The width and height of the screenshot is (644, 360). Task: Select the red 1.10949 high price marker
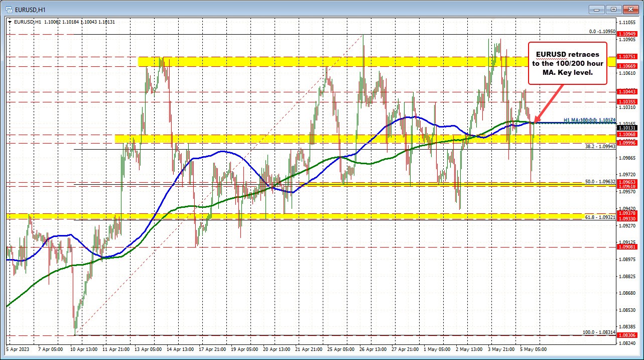(x=626, y=34)
